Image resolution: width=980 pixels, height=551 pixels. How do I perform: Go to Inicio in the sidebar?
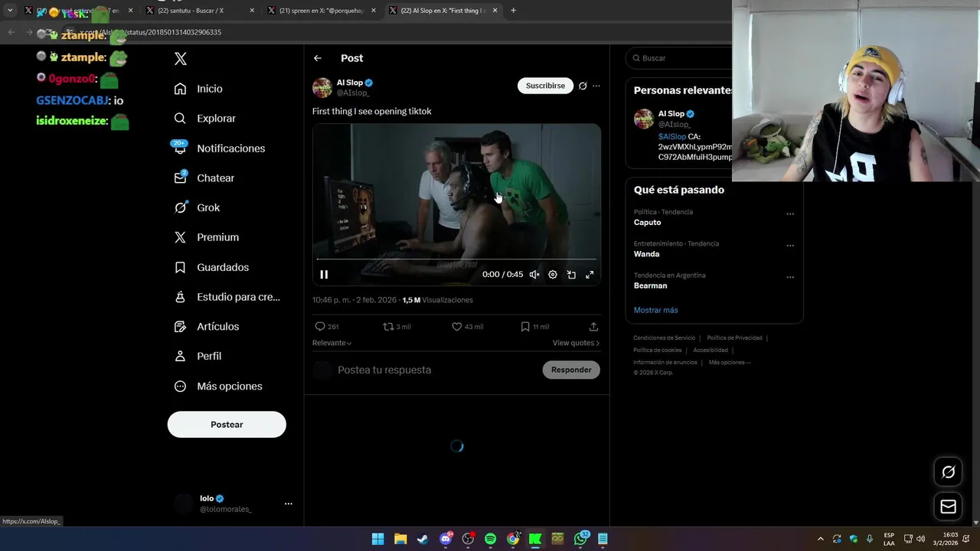point(198,89)
